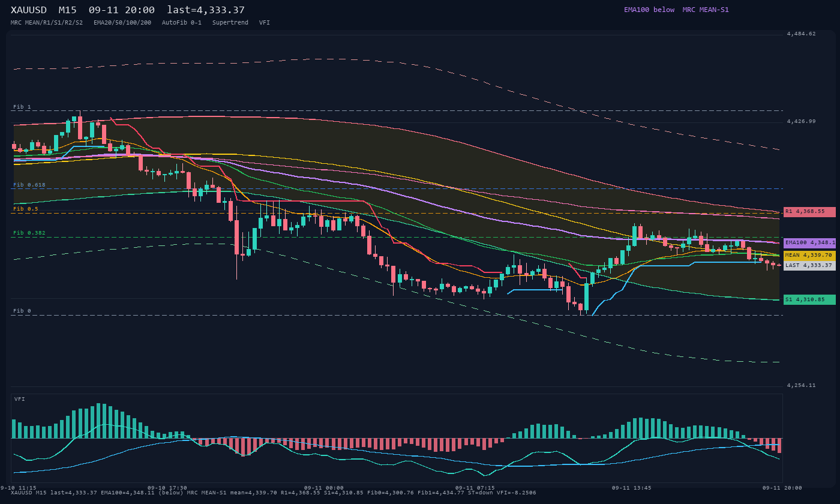Screen dimensions: 840x504
Task: Select the M15 timeframe in the chart title
Action: coord(68,10)
